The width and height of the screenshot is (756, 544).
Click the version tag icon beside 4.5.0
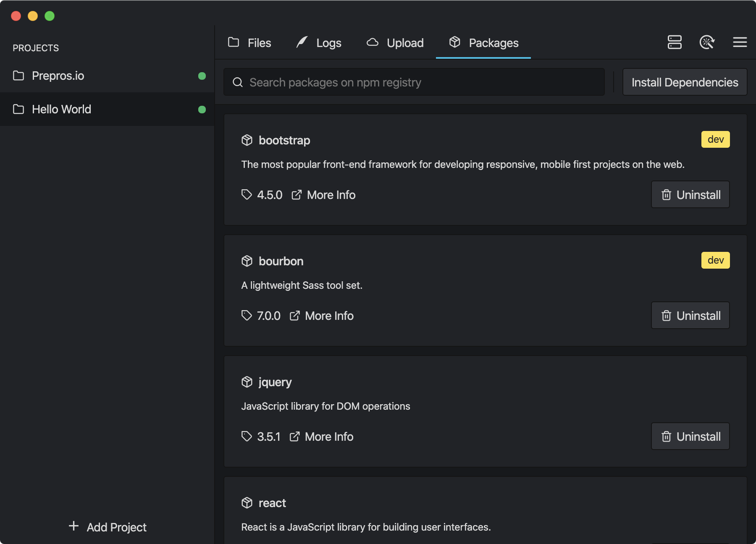click(x=247, y=195)
